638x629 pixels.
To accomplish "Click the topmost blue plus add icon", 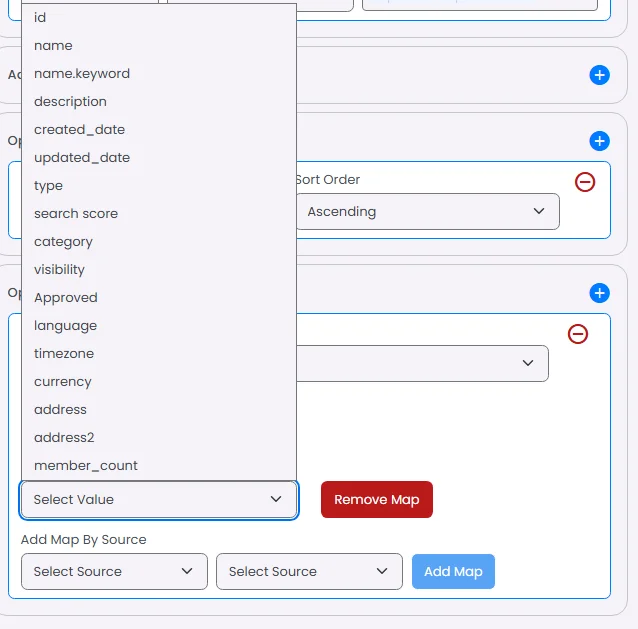I will coord(599,75).
